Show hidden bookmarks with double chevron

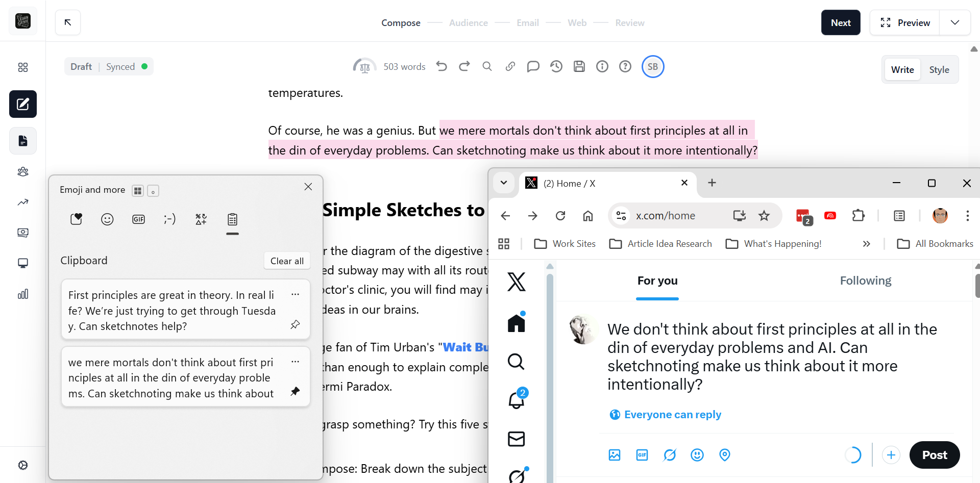click(866, 244)
